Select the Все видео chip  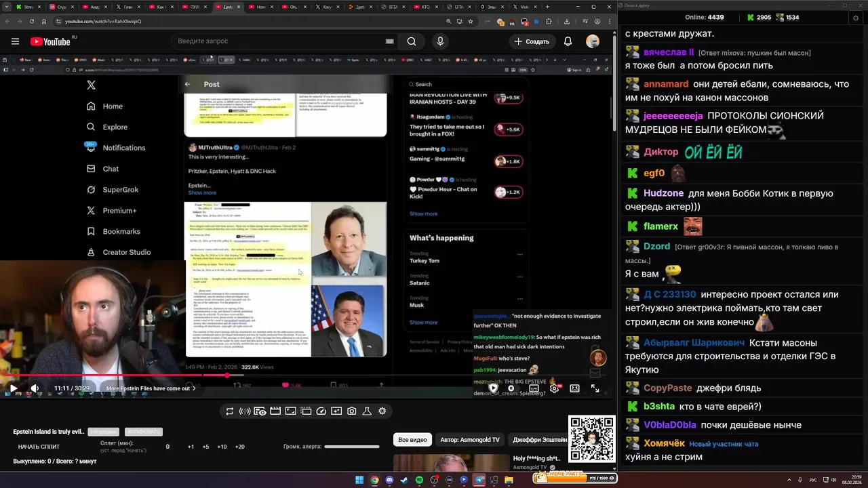coord(412,440)
